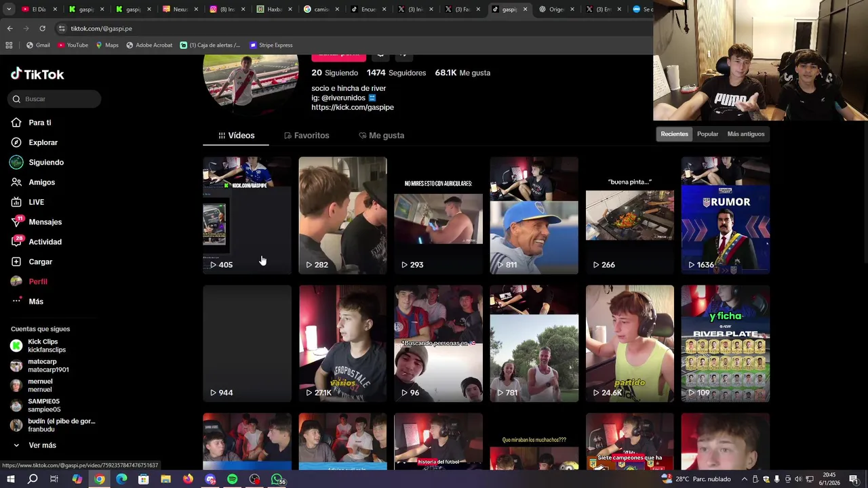Open the video with 282 views
The width and height of the screenshot is (868, 488).
342,216
